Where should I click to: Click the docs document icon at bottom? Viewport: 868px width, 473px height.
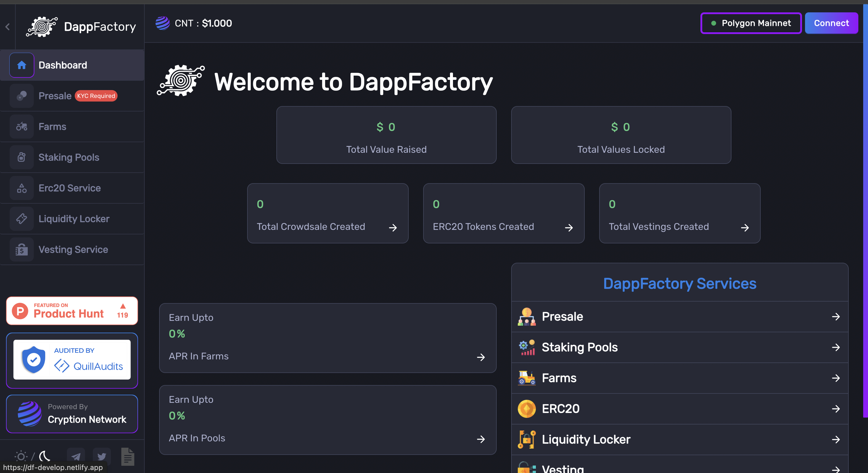128,457
